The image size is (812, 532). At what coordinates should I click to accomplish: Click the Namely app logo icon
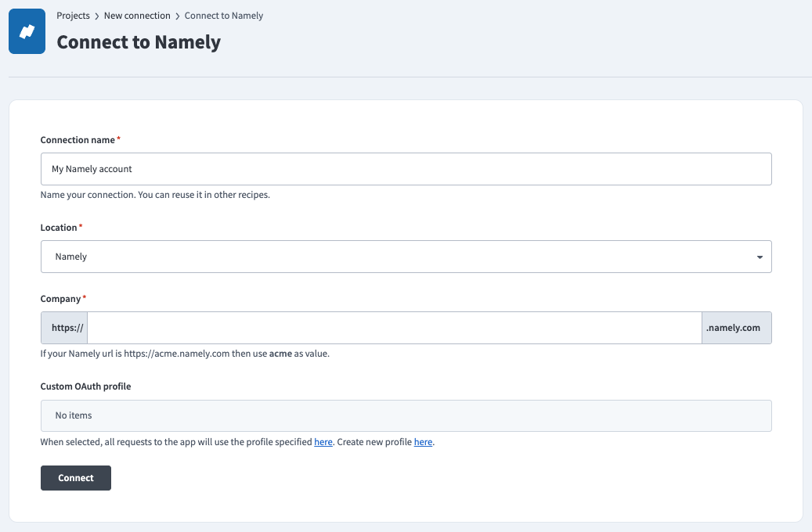coord(27,31)
